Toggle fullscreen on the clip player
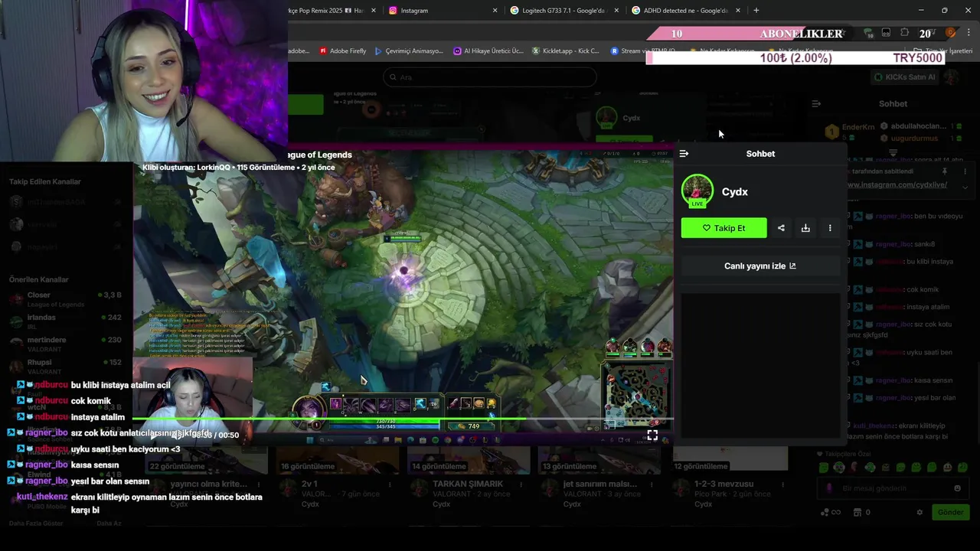Viewport: 980px width, 551px height. pyautogui.click(x=652, y=435)
